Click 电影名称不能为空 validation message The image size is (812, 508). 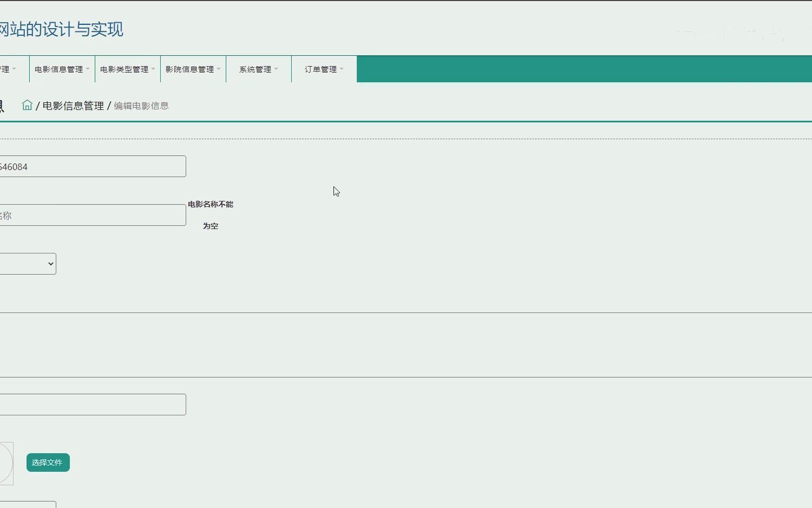[211, 215]
